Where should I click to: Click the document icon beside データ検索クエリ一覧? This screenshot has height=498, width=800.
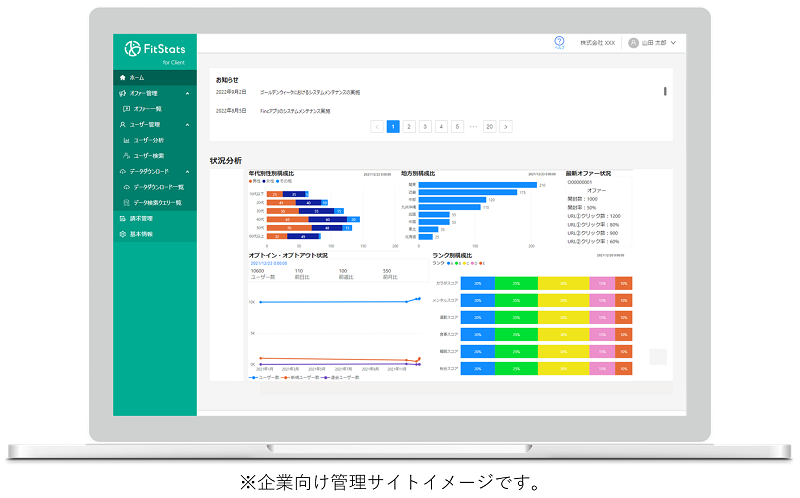(127, 203)
